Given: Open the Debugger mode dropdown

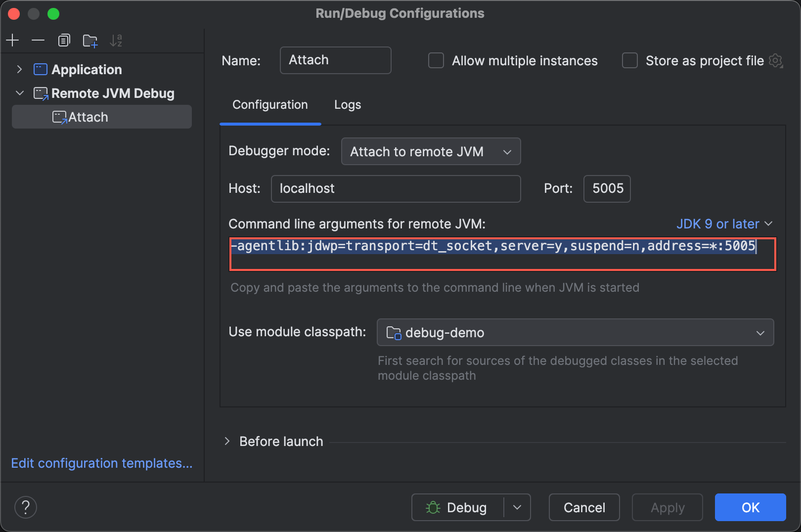Looking at the screenshot, I should point(430,151).
